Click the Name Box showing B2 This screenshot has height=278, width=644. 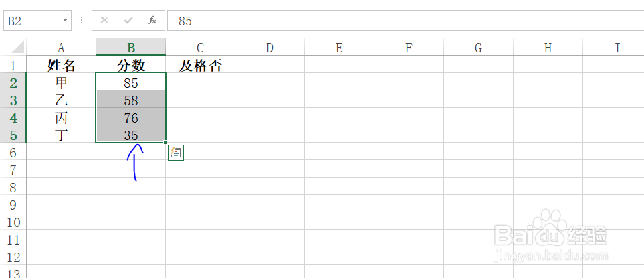click(37, 21)
